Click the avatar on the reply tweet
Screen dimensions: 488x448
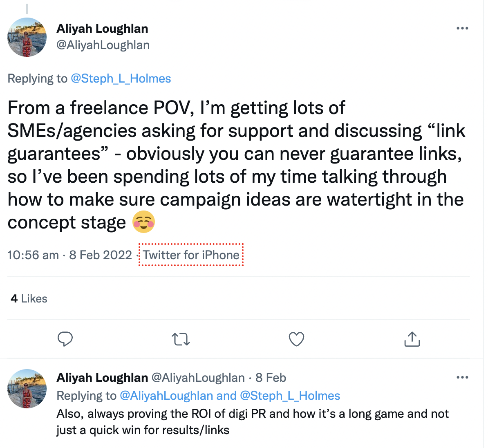(x=27, y=389)
